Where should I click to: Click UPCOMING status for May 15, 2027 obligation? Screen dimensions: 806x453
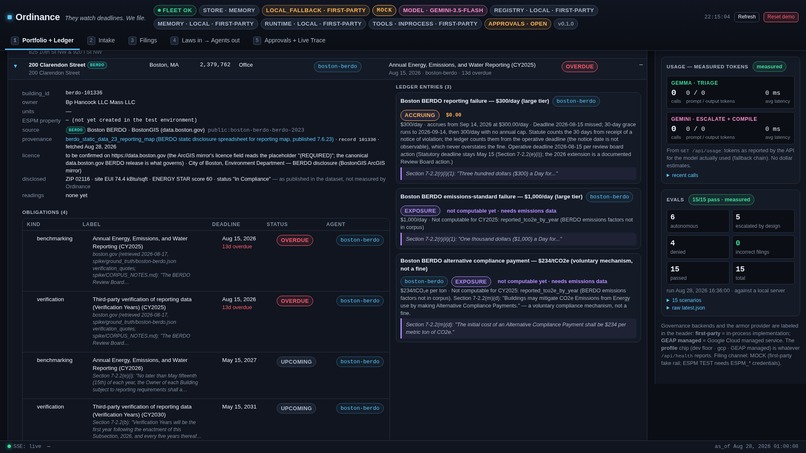(x=296, y=361)
